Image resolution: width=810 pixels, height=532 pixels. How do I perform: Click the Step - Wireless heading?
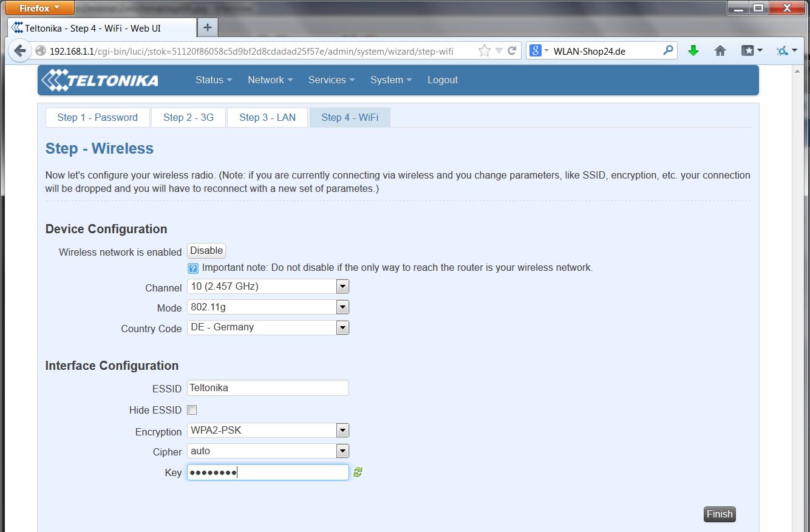coord(100,149)
